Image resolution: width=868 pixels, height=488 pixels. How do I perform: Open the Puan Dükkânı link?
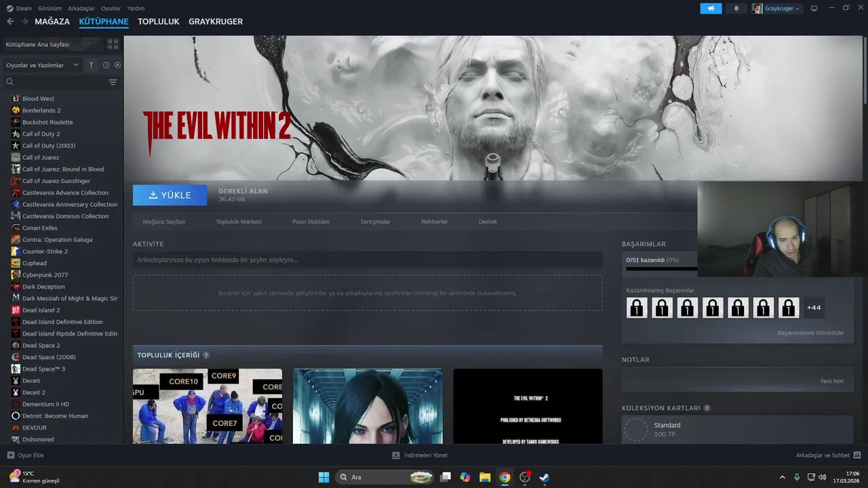pos(311,222)
